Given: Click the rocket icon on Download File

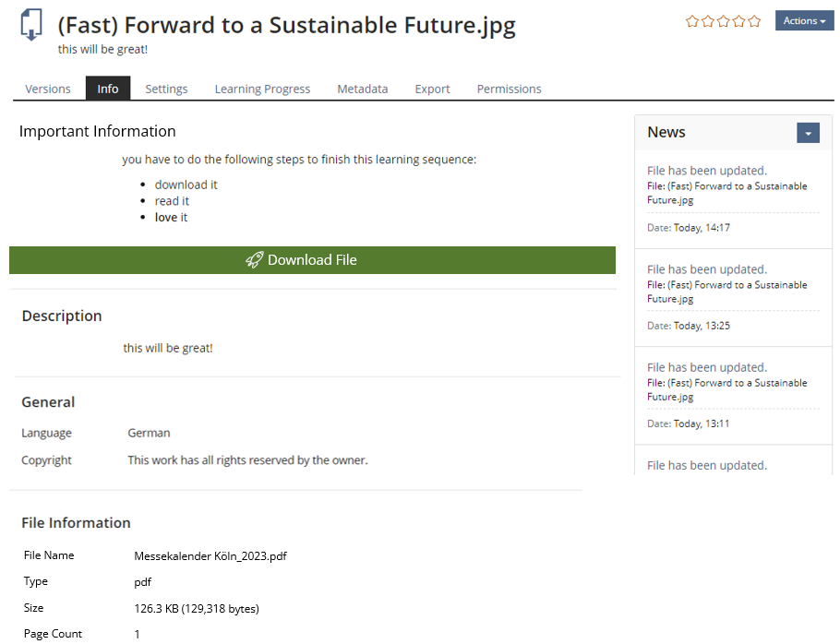Looking at the screenshot, I should pos(255,260).
